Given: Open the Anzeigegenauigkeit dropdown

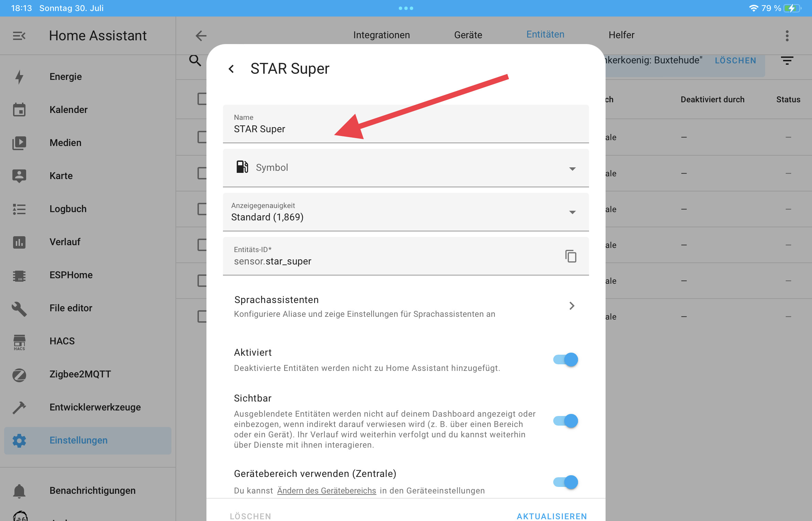Looking at the screenshot, I should [406, 212].
